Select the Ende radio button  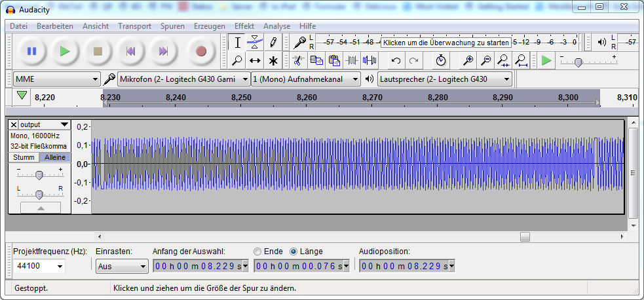[x=257, y=251]
